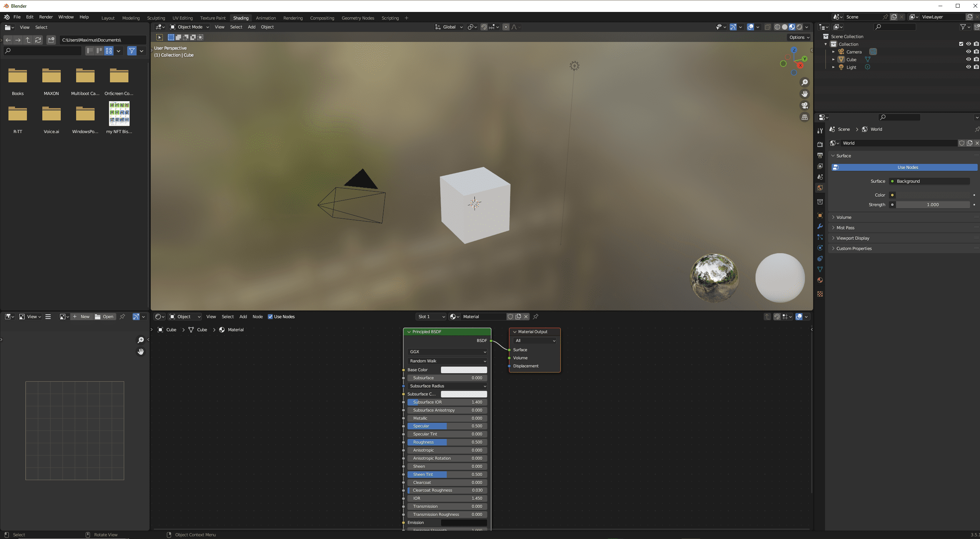The width and height of the screenshot is (980, 539).
Task: Toggle camera view icon in viewport
Action: tap(804, 105)
